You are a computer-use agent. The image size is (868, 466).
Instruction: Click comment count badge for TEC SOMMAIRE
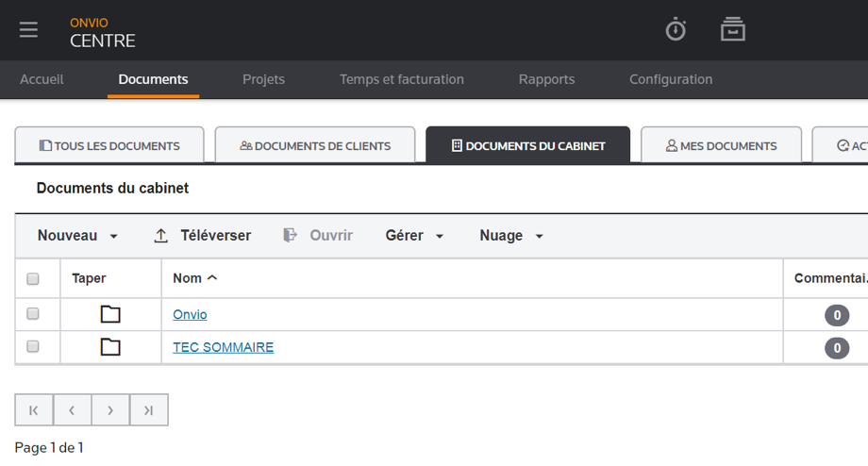click(837, 348)
